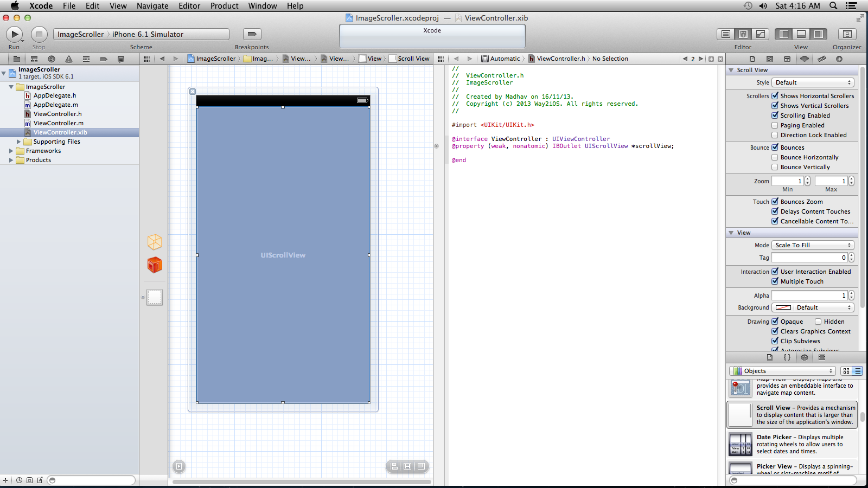
Task: Check the Hidden drawing option
Action: click(x=818, y=322)
